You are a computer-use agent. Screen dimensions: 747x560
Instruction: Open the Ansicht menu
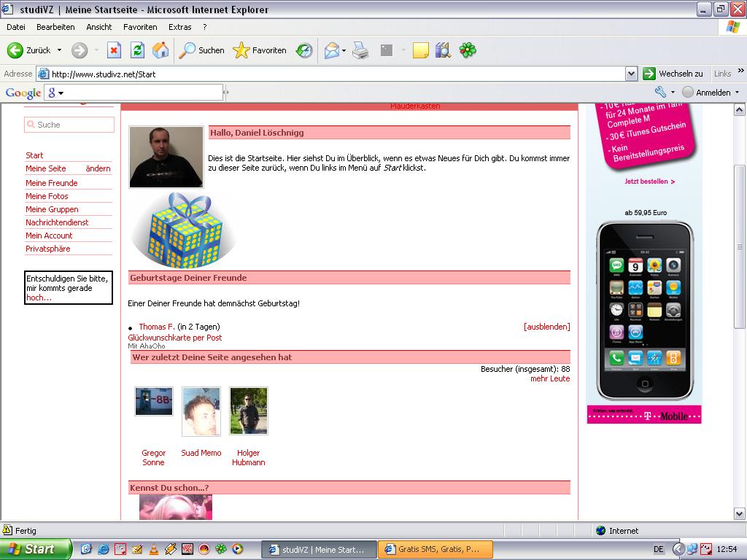(x=99, y=27)
